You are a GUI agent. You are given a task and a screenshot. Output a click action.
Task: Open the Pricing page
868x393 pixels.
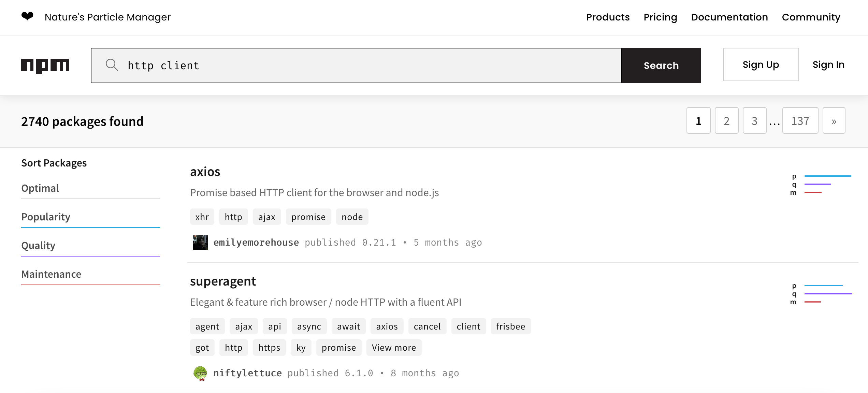coord(660,17)
